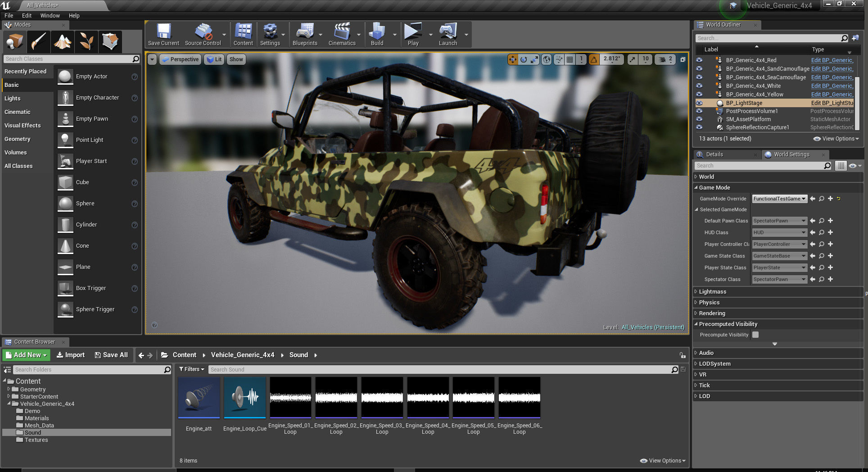Browse to GameMode Override asset magnifier
The image size is (868, 472).
click(822, 199)
